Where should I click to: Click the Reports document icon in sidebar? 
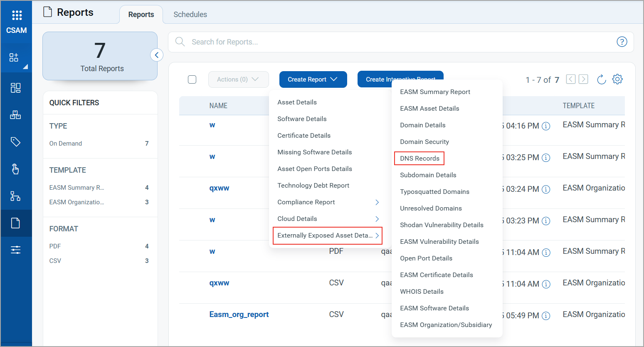click(15, 223)
